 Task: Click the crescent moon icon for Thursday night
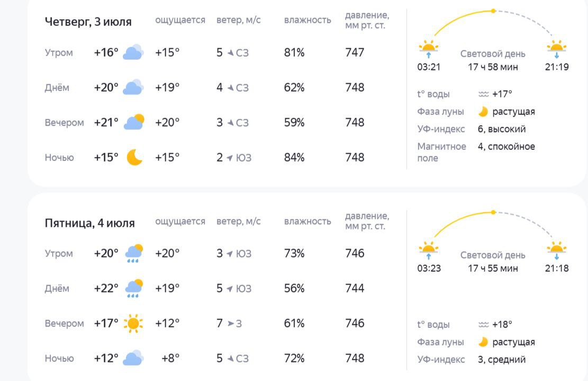134,157
